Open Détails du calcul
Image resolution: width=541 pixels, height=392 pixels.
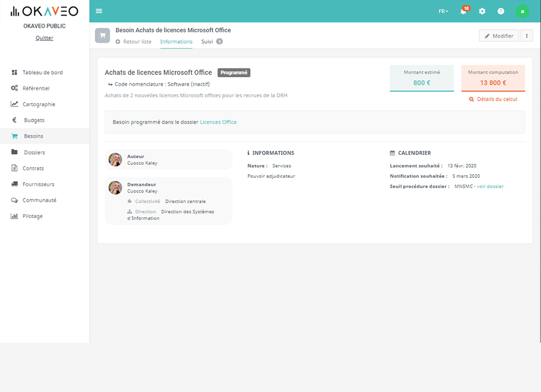(493, 99)
